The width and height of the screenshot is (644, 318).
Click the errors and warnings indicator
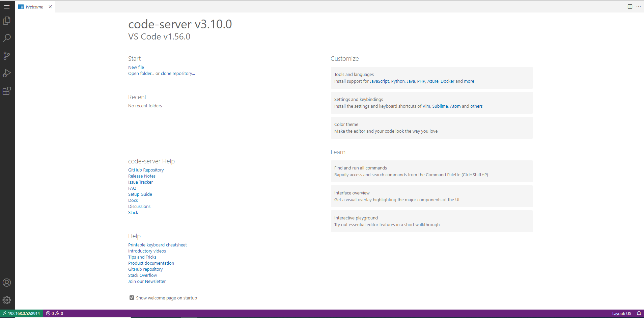coord(54,313)
